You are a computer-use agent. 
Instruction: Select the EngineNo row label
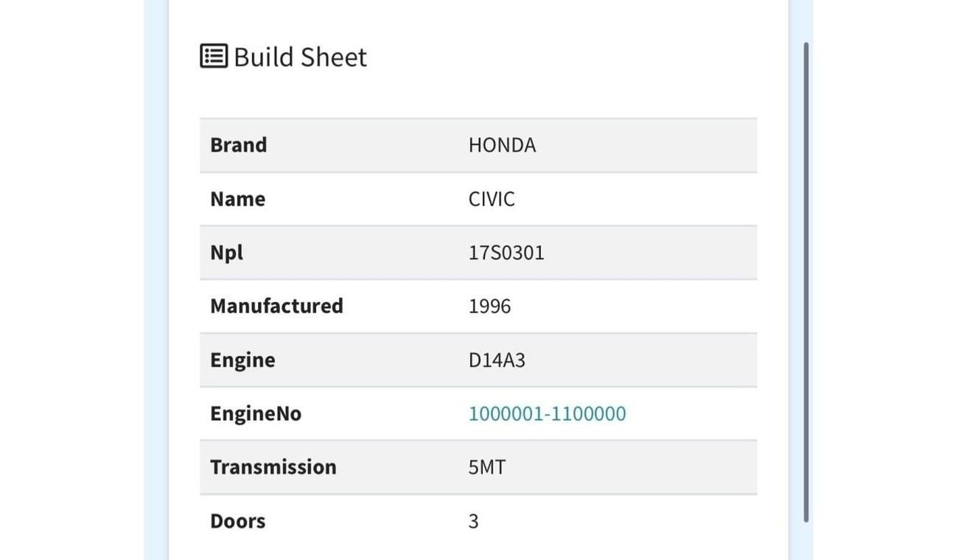pyautogui.click(x=256, y=413)
